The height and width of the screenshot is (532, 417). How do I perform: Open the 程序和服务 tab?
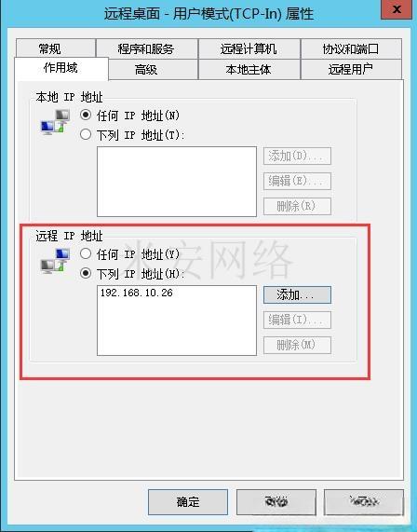[x=147, y=48]
